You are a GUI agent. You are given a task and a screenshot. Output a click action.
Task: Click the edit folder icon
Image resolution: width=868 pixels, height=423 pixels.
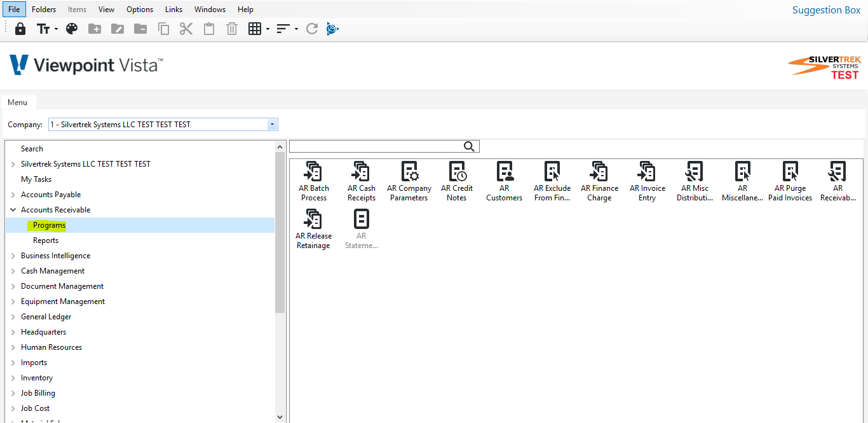pyautogui.click(x=118, y=29)
